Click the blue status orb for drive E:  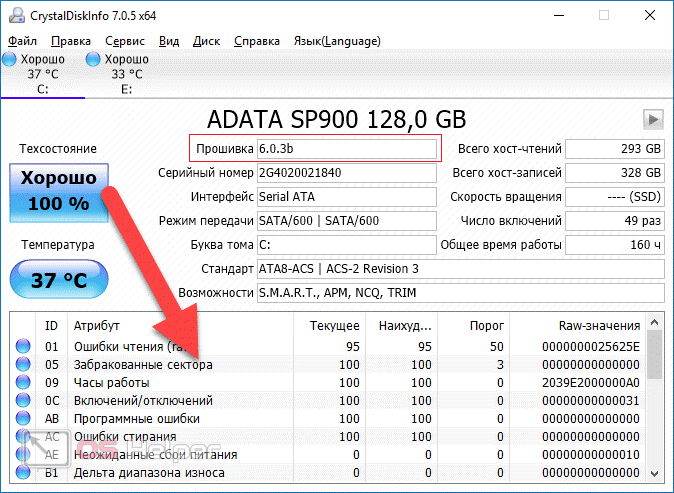[x=93, y=59]
